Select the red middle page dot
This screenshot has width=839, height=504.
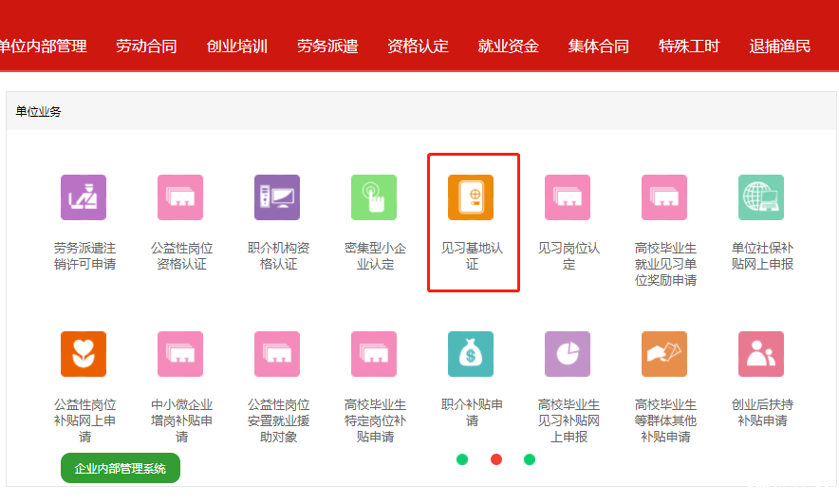[496, 459]
